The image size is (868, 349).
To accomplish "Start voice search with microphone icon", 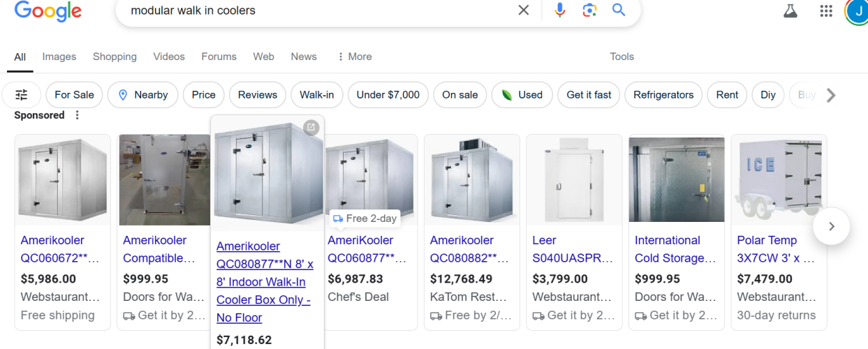I will point(559,10).
